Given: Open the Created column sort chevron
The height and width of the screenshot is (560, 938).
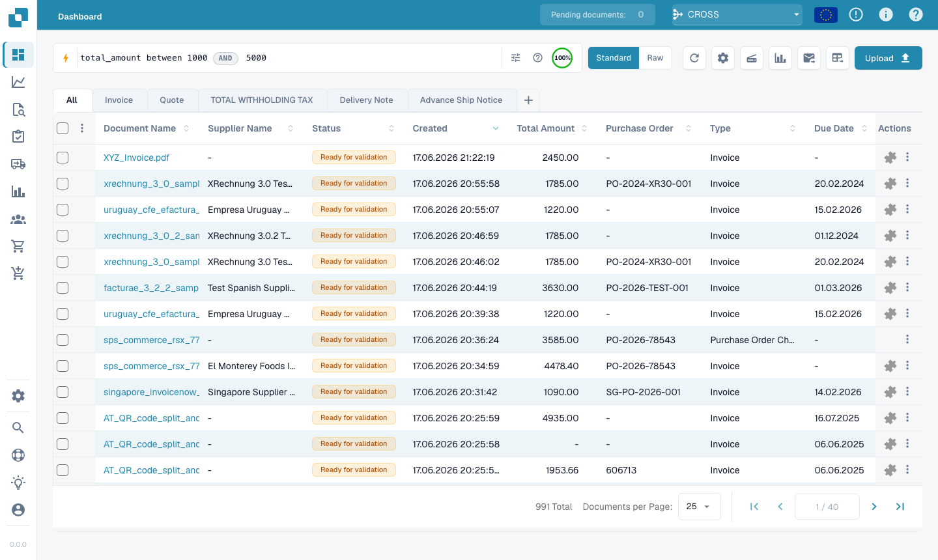Looking at the screenshot, I should tap(496, 128).
